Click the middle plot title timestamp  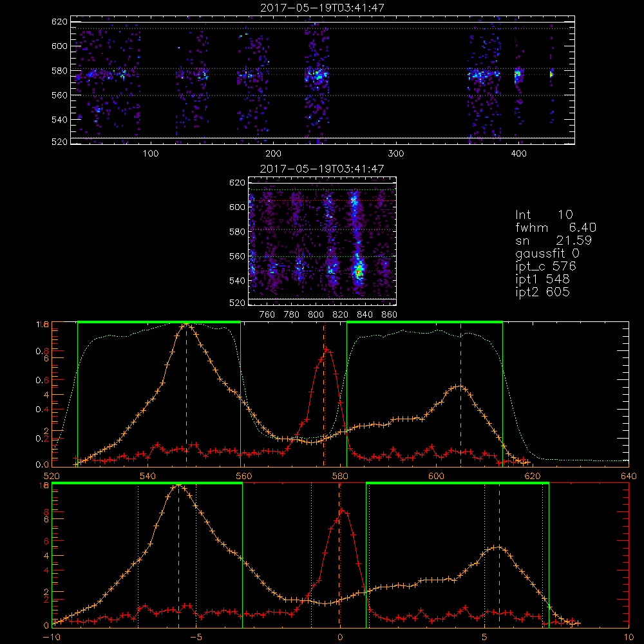tap(323, 169)
